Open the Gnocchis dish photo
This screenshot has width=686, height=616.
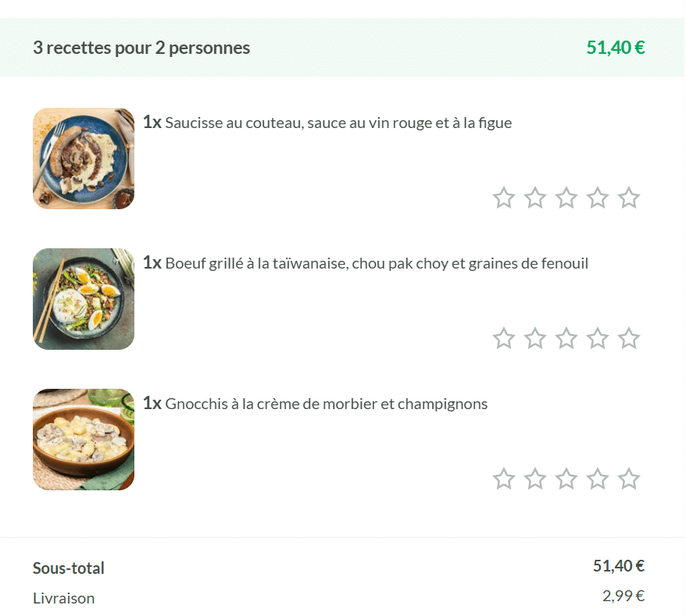point(84,440)
